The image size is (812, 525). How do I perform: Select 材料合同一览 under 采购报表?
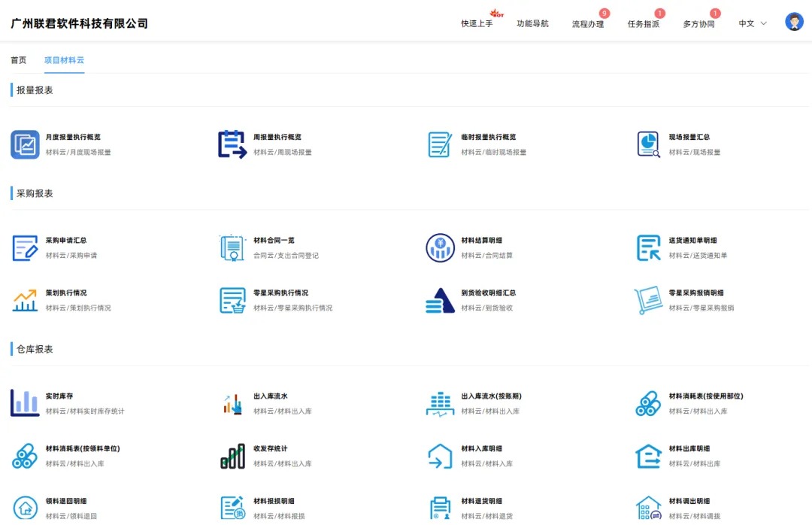point(232,247)
